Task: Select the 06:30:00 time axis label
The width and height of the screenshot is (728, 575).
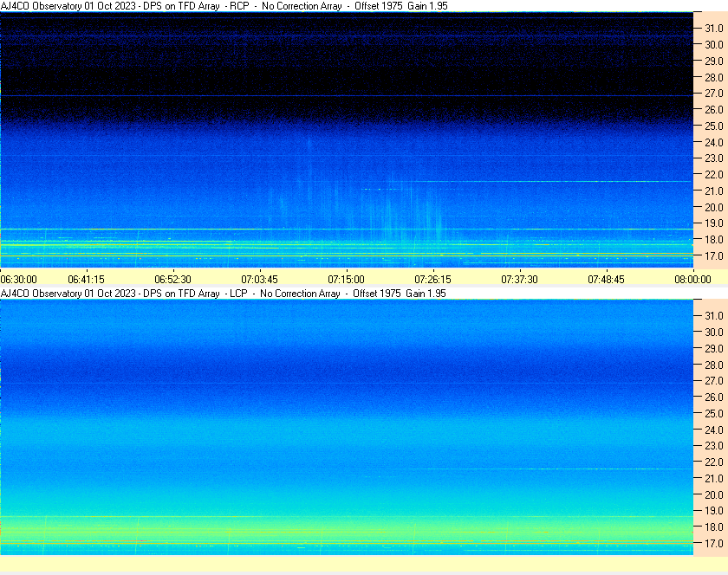Action: click(x=18, y=280)
